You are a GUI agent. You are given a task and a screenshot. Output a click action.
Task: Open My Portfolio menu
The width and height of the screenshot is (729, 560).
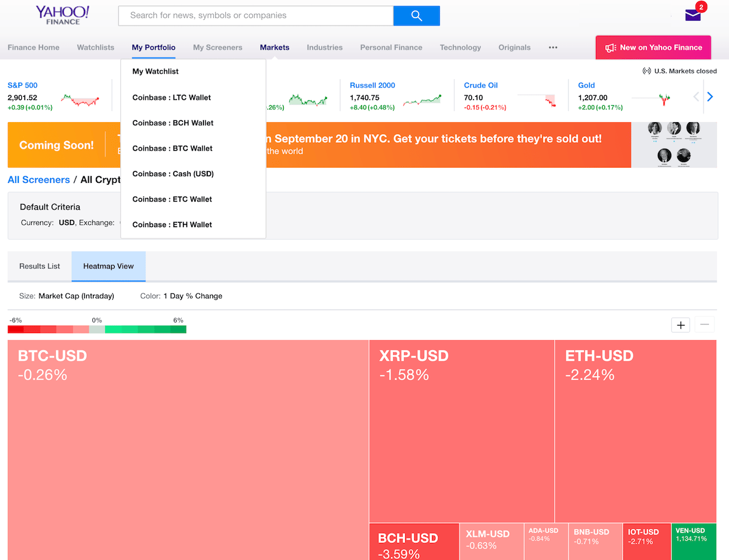[x=154, y=47]
